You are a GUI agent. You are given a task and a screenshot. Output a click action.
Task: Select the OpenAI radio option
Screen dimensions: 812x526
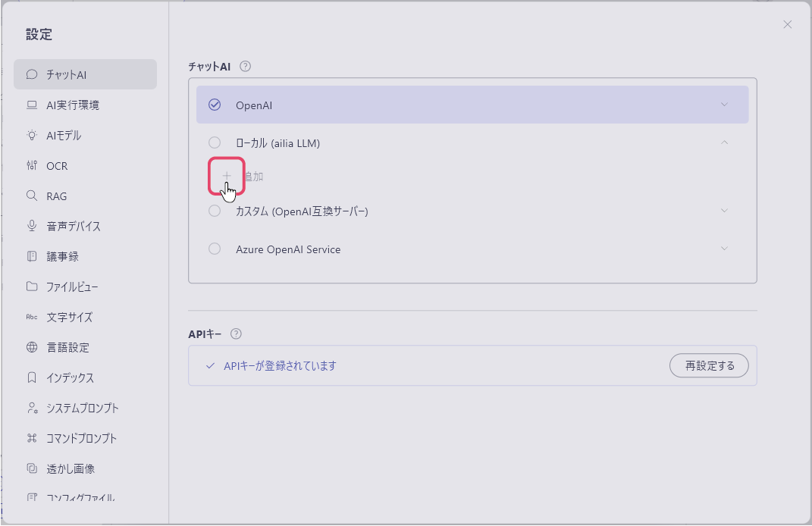[215, 105]
